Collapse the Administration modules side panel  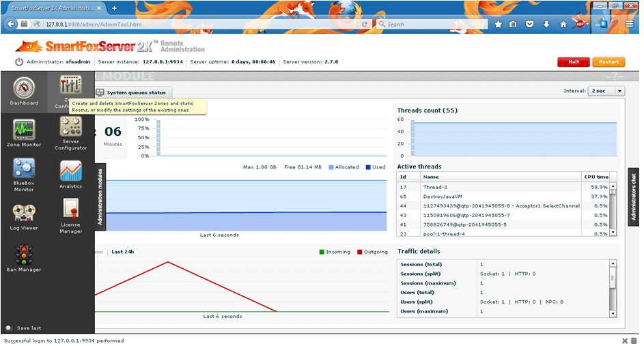pyautogui.click(x=100, y=197)
